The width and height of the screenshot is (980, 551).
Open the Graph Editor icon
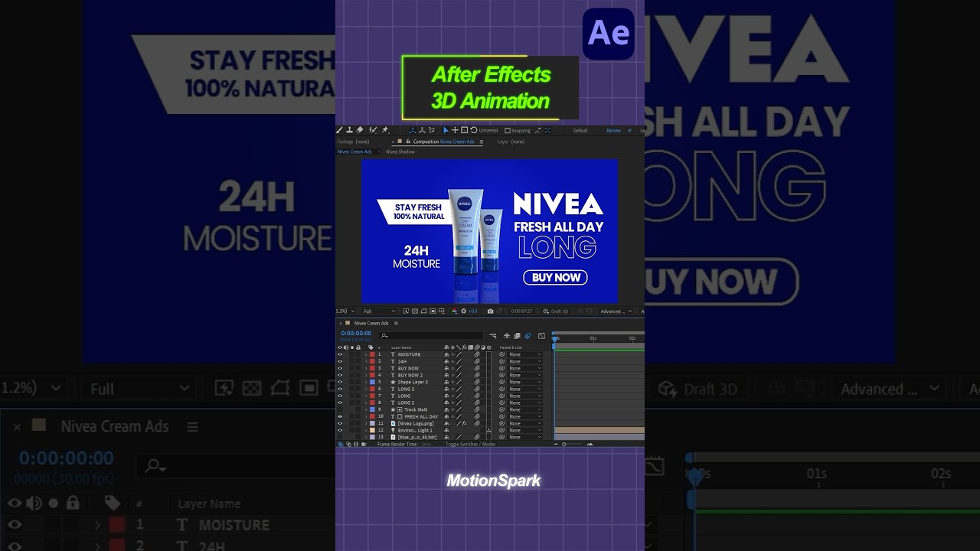pyautogui.click(x=541, y=335)
